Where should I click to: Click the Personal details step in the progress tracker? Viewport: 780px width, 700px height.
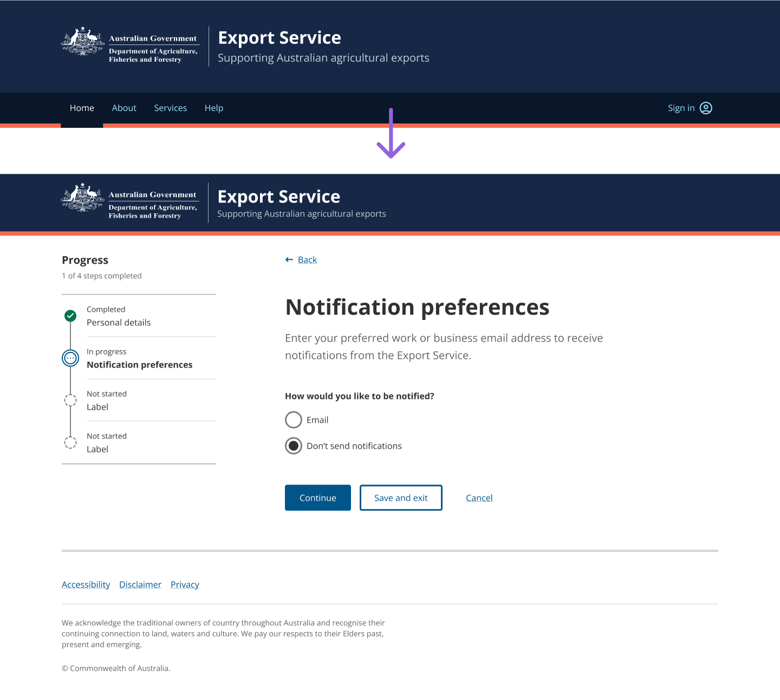tap(119, 322)
